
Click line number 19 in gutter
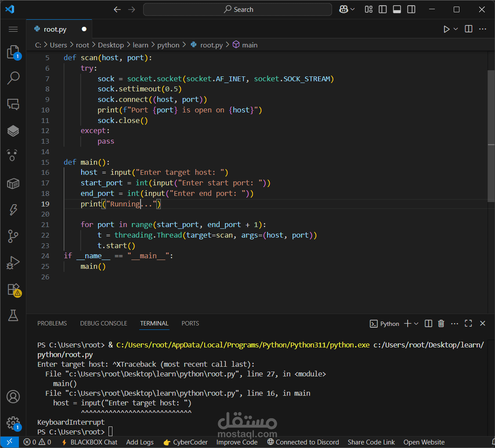45,204
